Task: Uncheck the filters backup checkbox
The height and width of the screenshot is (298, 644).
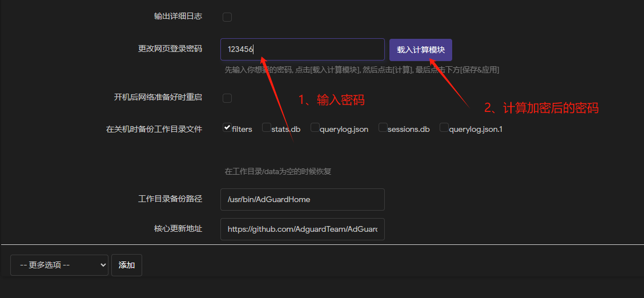Action: [x=227, y=127]
